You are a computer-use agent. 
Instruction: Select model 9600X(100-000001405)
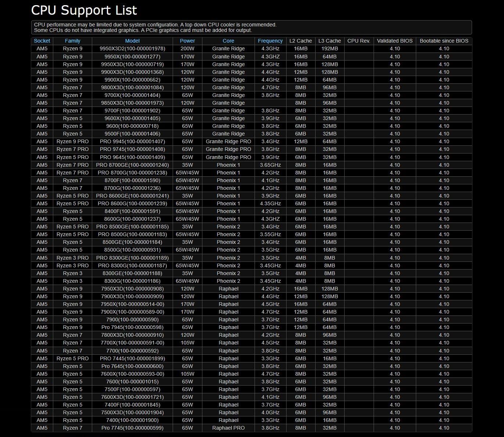click(x=132, y=118)
